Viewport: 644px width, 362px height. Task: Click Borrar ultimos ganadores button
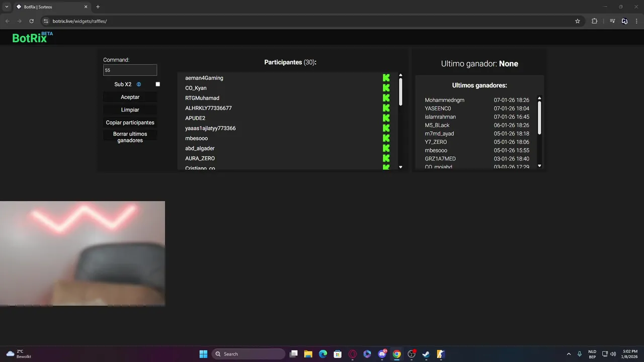130,137
